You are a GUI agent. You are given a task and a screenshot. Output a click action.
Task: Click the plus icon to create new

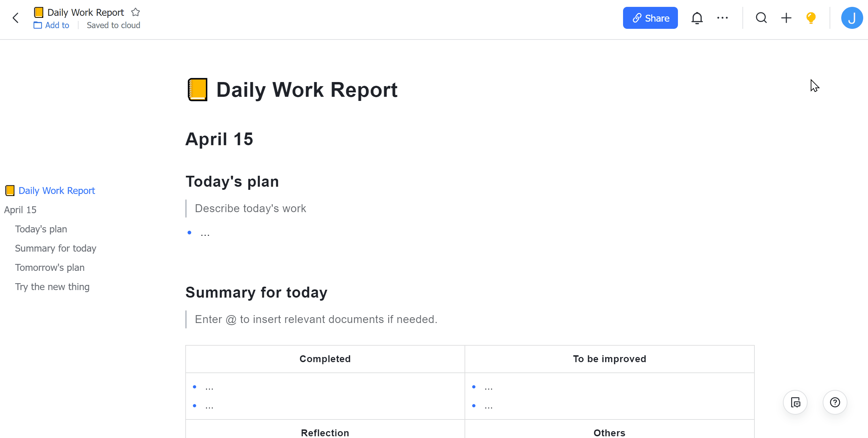(786, 18)
